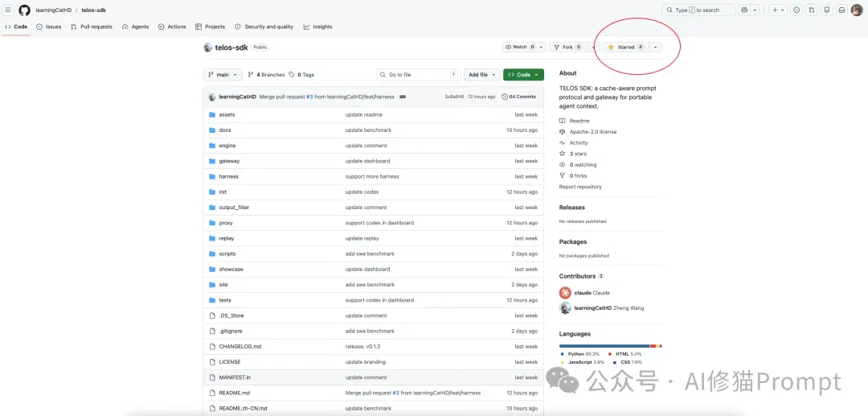The height and width of the screenshot is (416, 868).
Task: Open the Security and quality tab
Action: tap(264, 27)
